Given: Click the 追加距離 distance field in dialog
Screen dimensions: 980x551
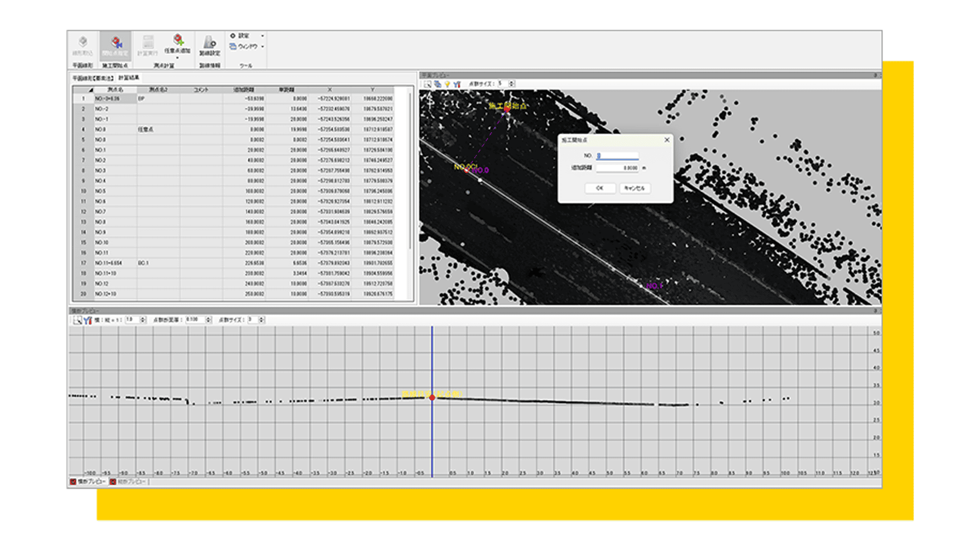Looking at the screenshot, I should click(x=617, y=168).
